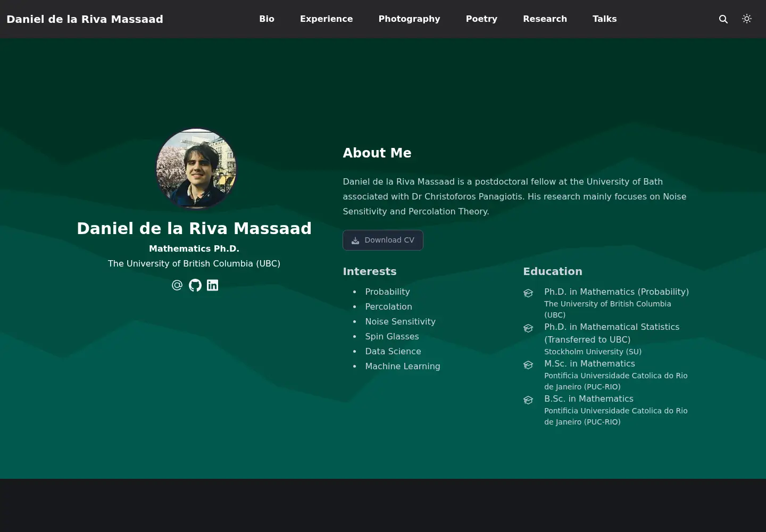
Task: Click the large name heading under photo
Action: pos(194,228)
